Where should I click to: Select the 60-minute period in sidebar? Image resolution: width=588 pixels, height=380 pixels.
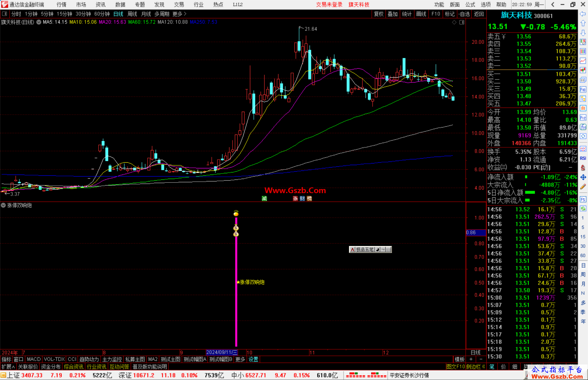[583, 256]
